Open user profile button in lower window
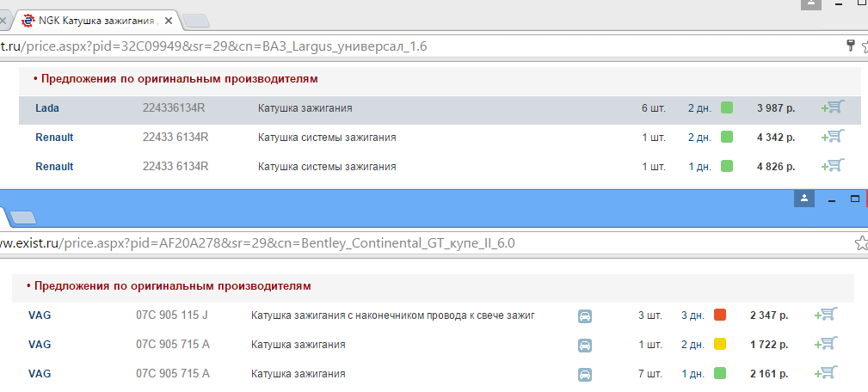 (x=804, y=199)
